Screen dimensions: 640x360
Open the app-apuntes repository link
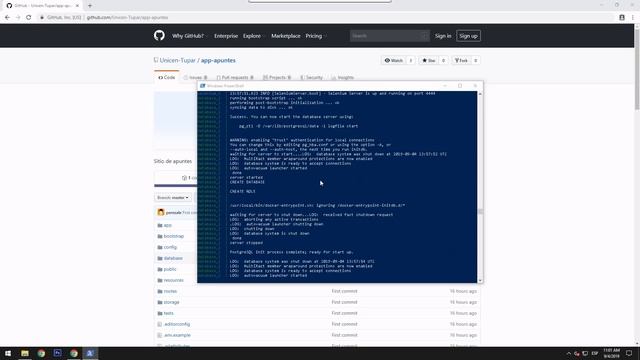click(218, 60)
